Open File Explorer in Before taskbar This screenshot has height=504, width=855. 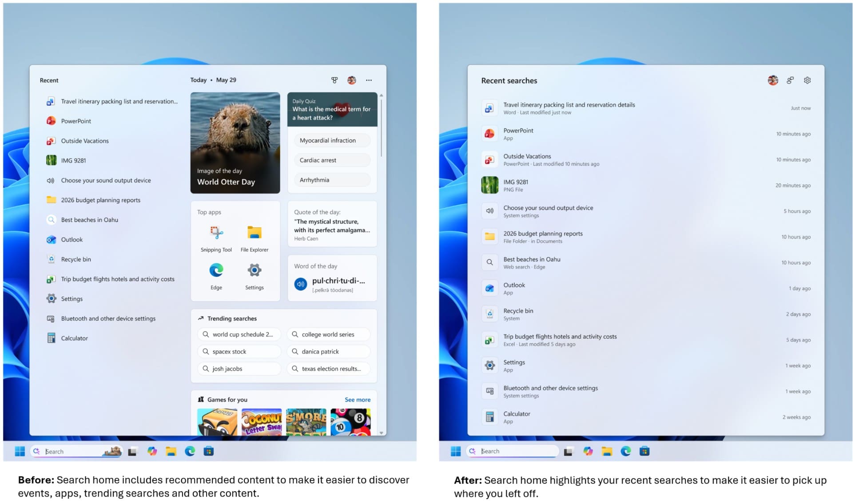coord(171,451)
